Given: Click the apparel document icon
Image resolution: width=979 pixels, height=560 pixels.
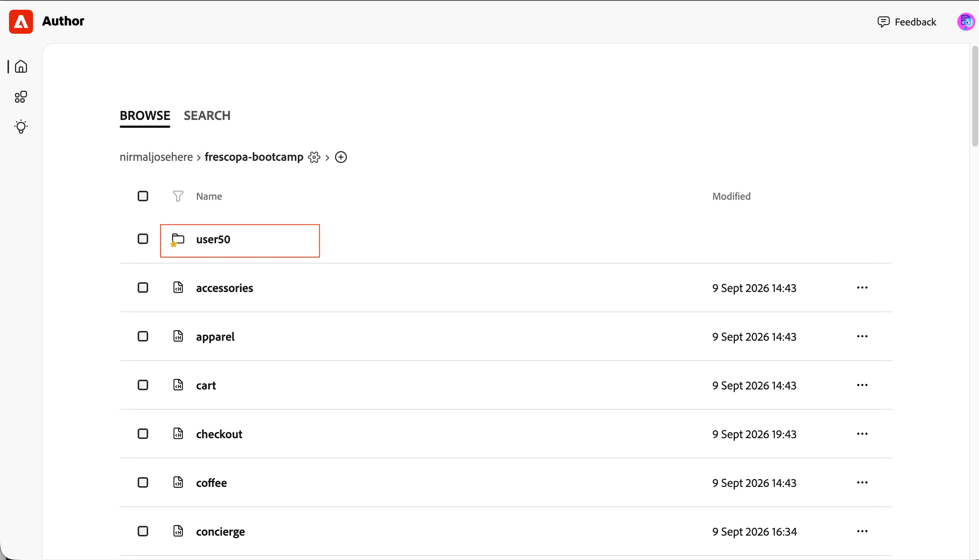Looking at the screenshot, I should [178, 336].
